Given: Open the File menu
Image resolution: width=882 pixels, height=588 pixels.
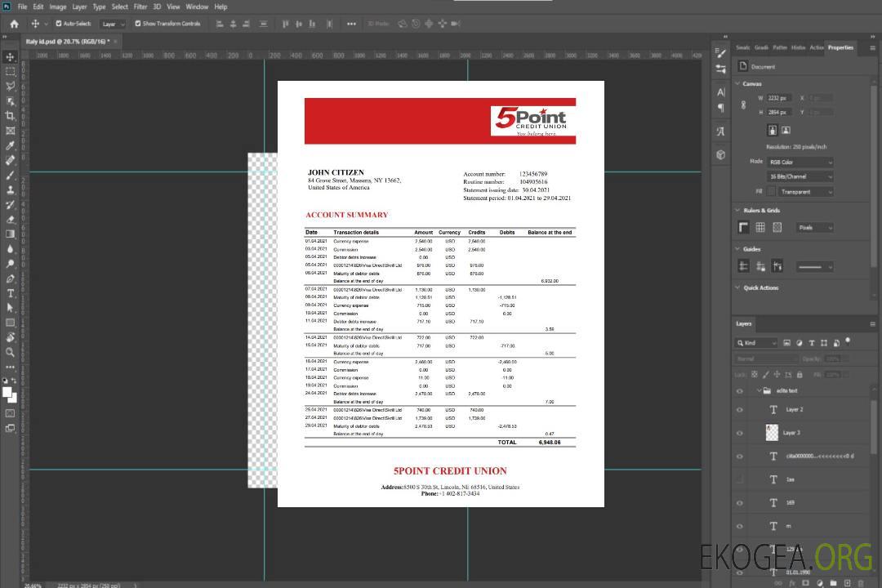Looking at the screenshot, I should tap(23, 7).
